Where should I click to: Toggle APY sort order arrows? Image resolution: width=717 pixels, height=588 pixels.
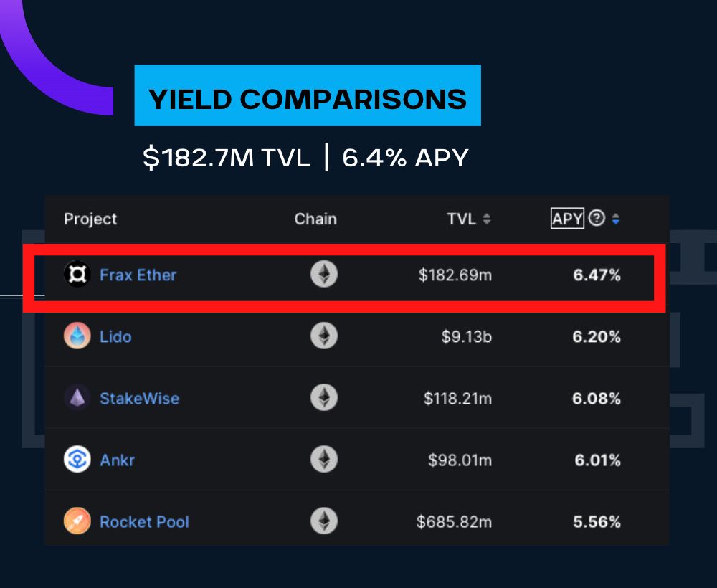615,219
